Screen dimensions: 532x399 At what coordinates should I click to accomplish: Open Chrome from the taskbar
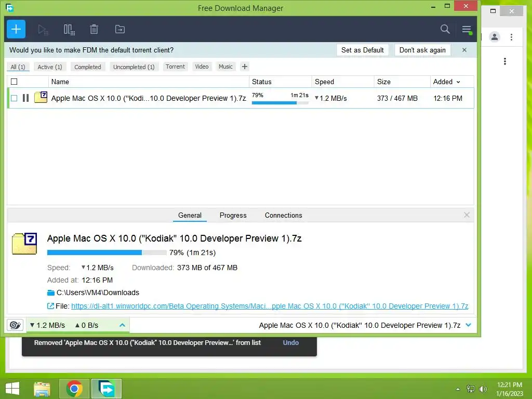click(74, 389)
